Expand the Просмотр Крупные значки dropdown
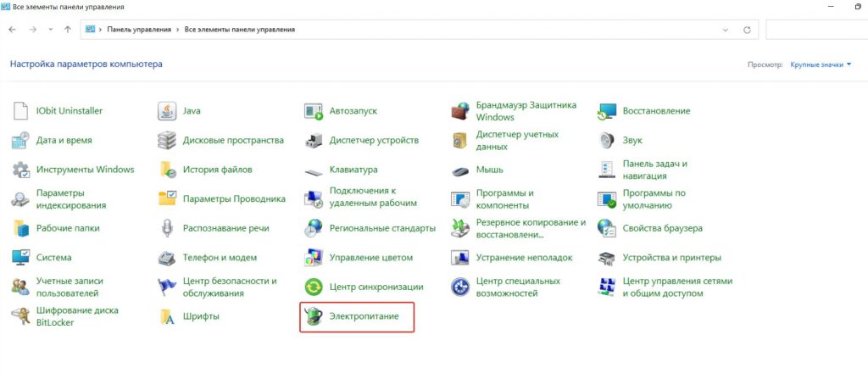The height and width of the screenshot is (374, 868). [821, 64]
